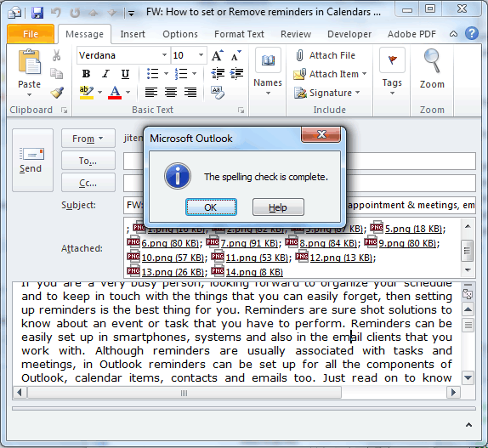Switch to the Review tab

pyautogui.click(x=296, y=34)
